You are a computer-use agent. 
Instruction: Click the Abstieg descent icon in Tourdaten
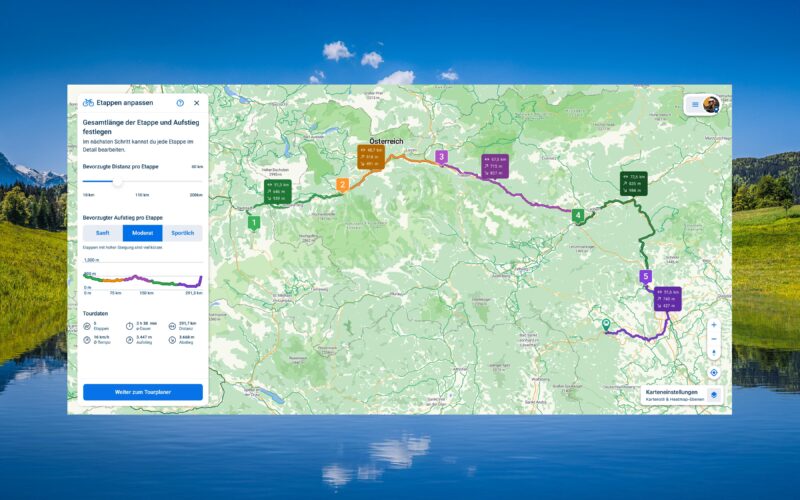pos(172,340)
